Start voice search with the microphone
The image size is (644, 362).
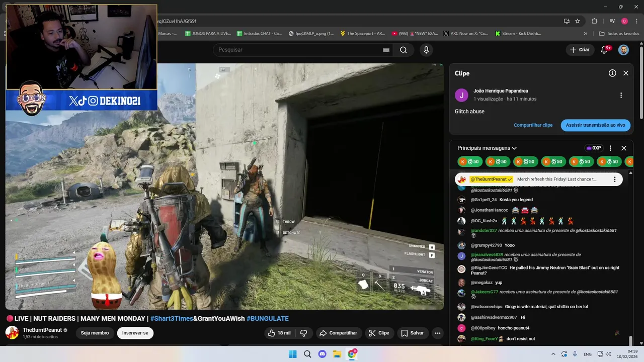[x=426, y=50]
